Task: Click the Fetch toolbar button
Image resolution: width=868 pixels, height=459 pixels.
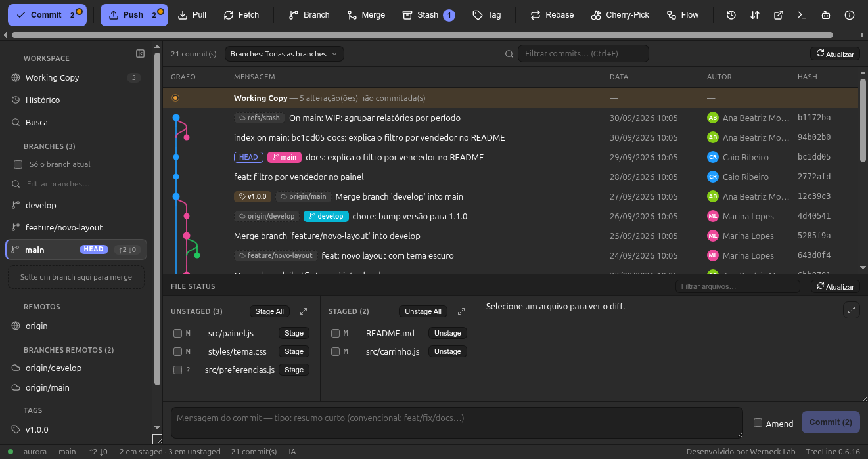Action: (241, 15)
